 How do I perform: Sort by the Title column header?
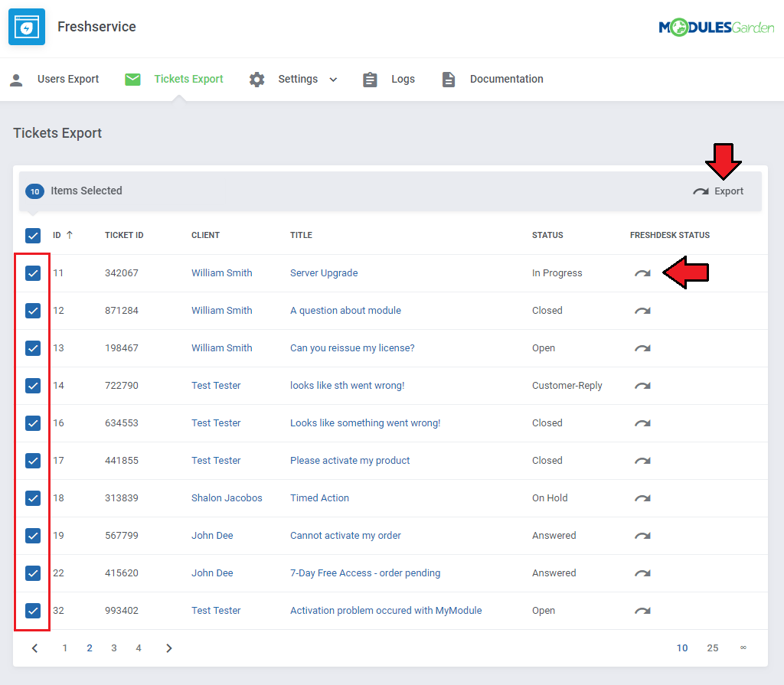pos(301,235)
